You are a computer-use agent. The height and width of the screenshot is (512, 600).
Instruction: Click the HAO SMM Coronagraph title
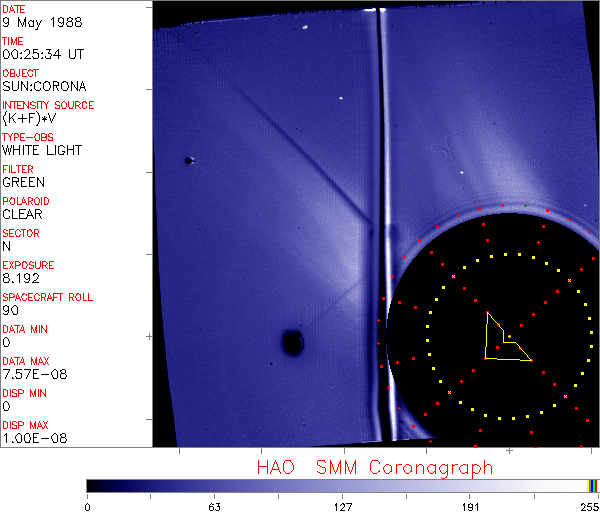tap(375, 467)
